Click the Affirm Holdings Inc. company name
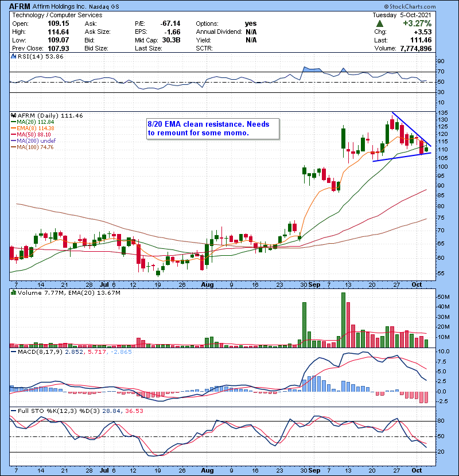 (59, 6)
